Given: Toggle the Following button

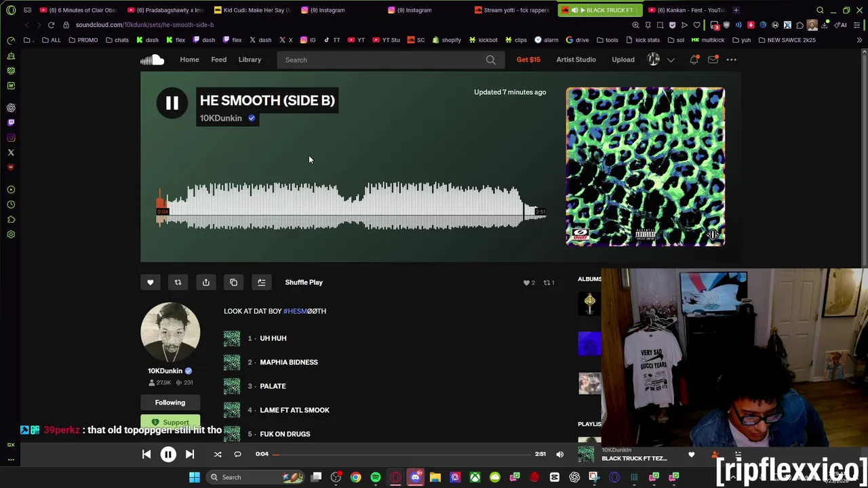Looking at the screenshot, I should click(x=170, y=403).
